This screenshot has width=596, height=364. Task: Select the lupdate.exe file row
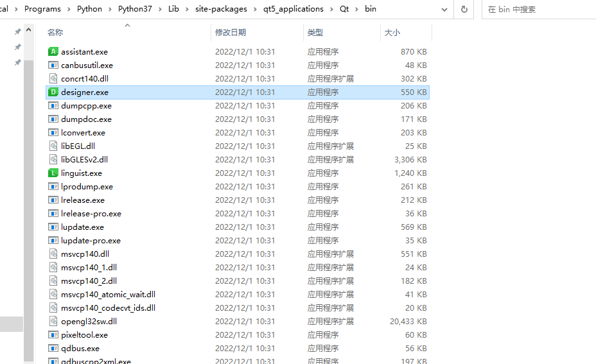[82, 227]
